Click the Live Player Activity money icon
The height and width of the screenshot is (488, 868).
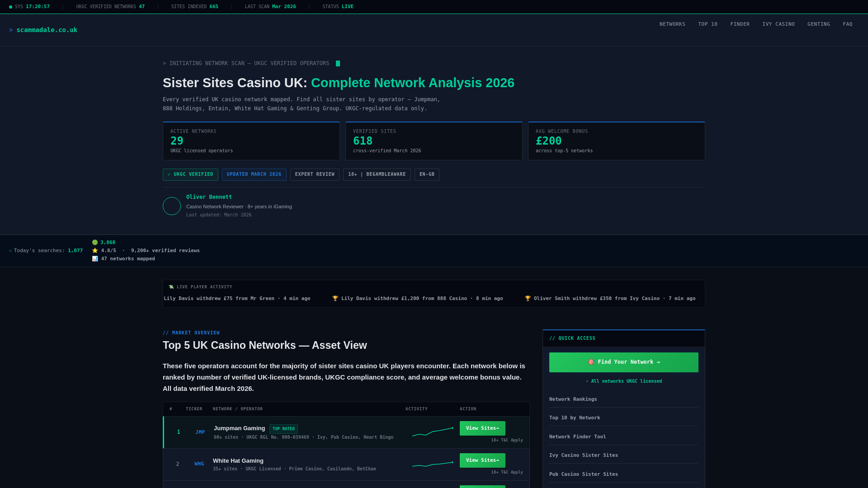(171, 287)
